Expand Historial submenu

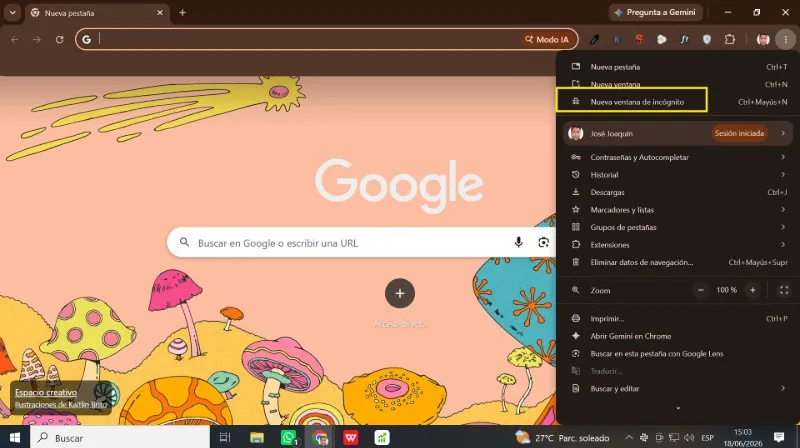coord(677,175)
